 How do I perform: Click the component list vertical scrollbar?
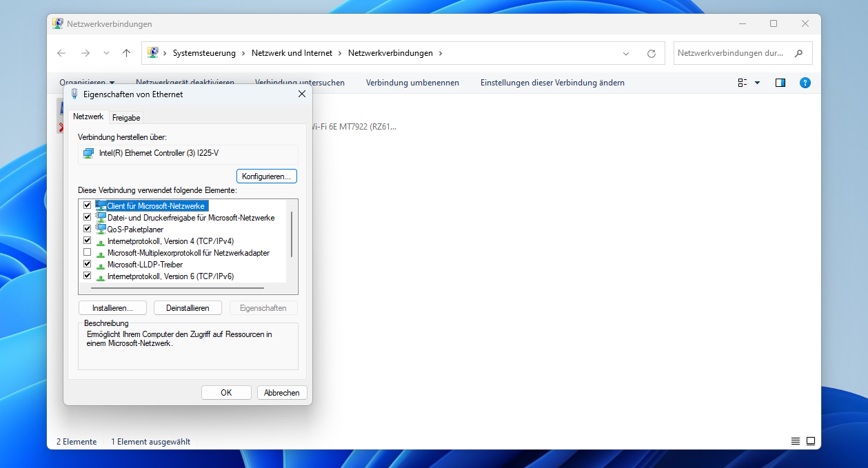pos(292,234)
